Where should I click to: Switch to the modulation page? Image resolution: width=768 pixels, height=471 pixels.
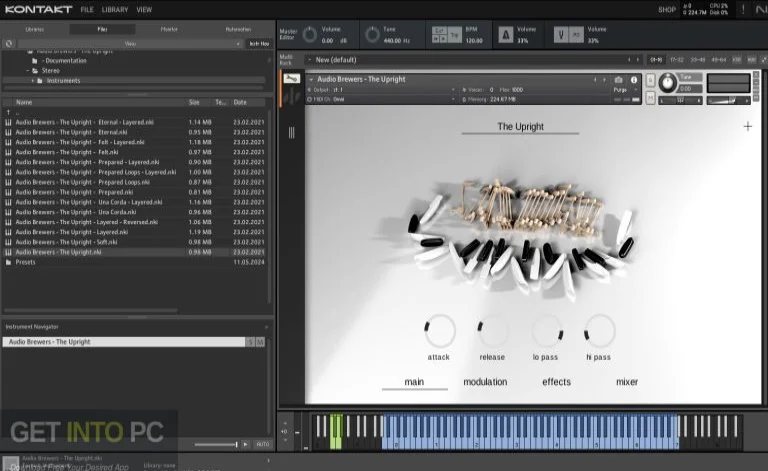(485, 382)
